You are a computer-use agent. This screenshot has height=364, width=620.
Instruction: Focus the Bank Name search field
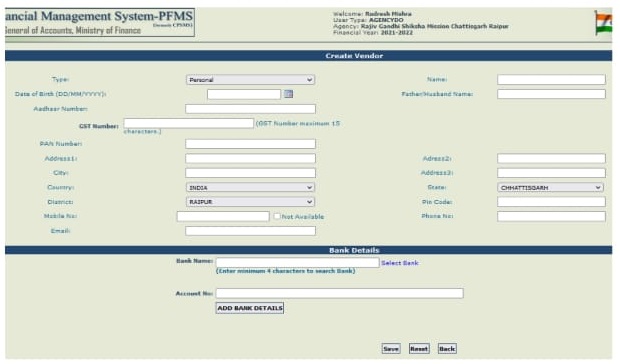297,262
